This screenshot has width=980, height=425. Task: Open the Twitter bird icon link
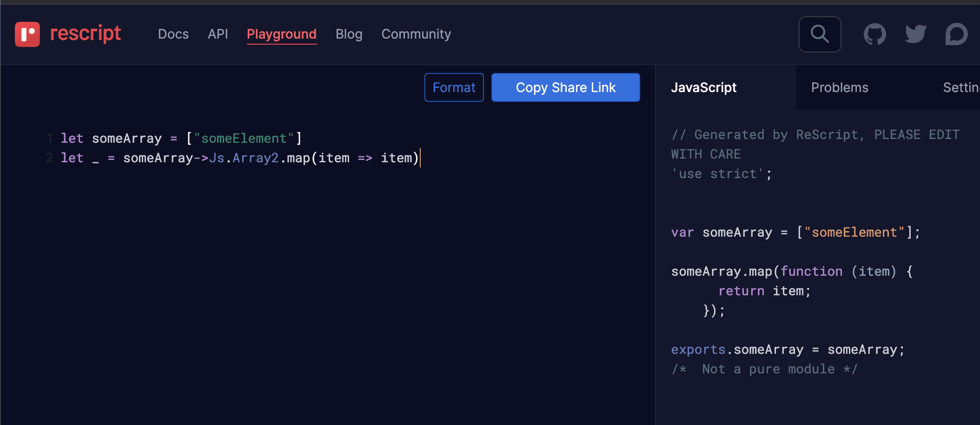915,34
